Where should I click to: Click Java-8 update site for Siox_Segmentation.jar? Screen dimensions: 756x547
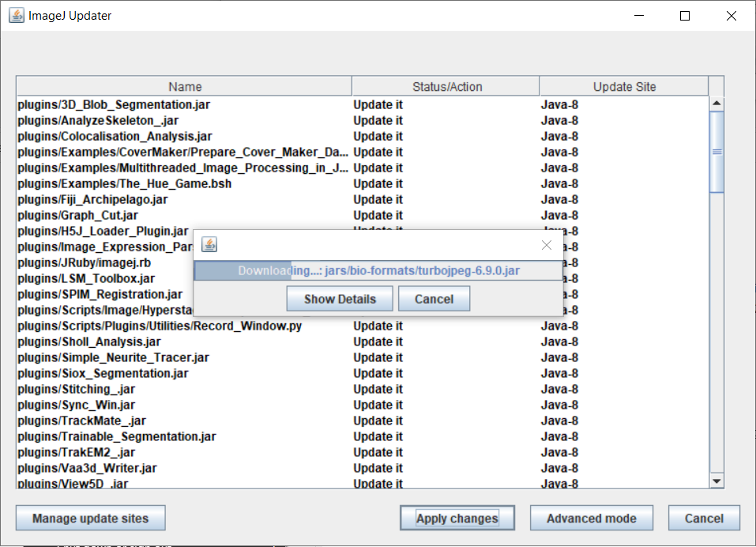559,373
